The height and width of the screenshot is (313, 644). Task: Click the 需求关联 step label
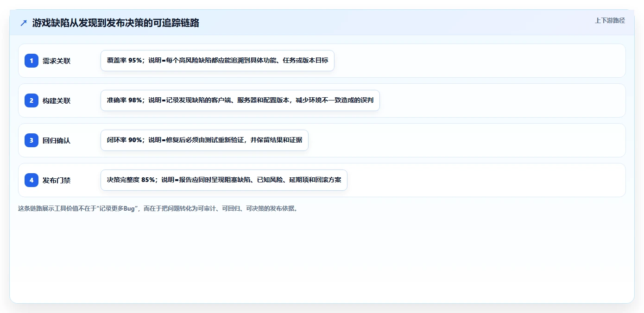(x=57, y=61)
